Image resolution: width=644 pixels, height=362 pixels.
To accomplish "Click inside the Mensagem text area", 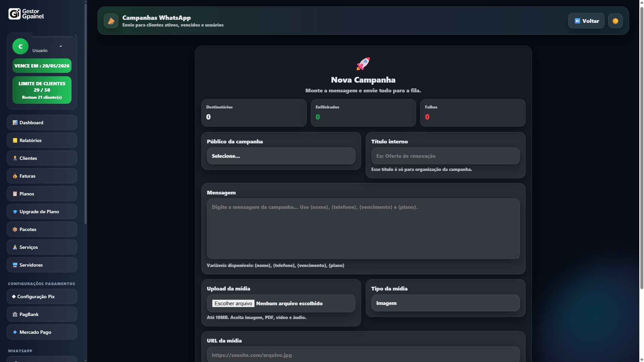I will (x=363, y=228).
